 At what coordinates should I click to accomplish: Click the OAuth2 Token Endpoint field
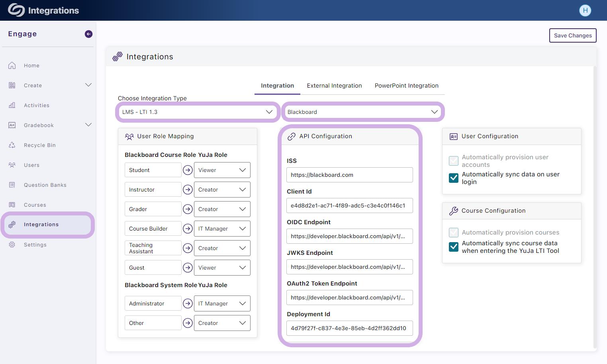coord(350,297)
